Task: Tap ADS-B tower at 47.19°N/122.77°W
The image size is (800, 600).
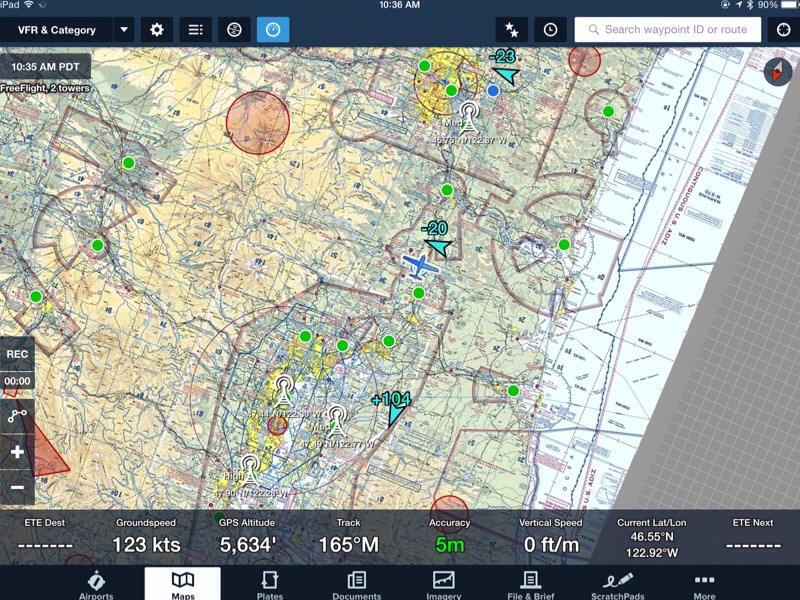Action: click(336, 421)
